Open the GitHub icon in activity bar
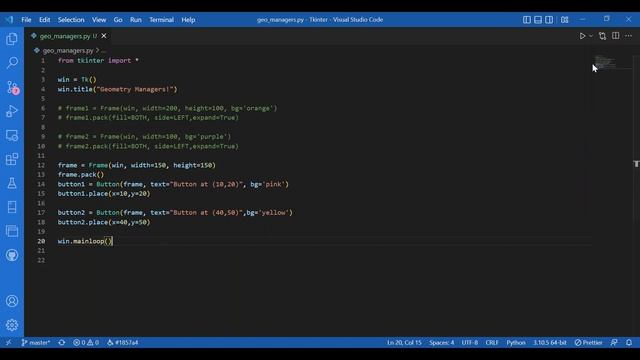Image resolution: width=640 pixels, height=360 pixels. [12, 256]
